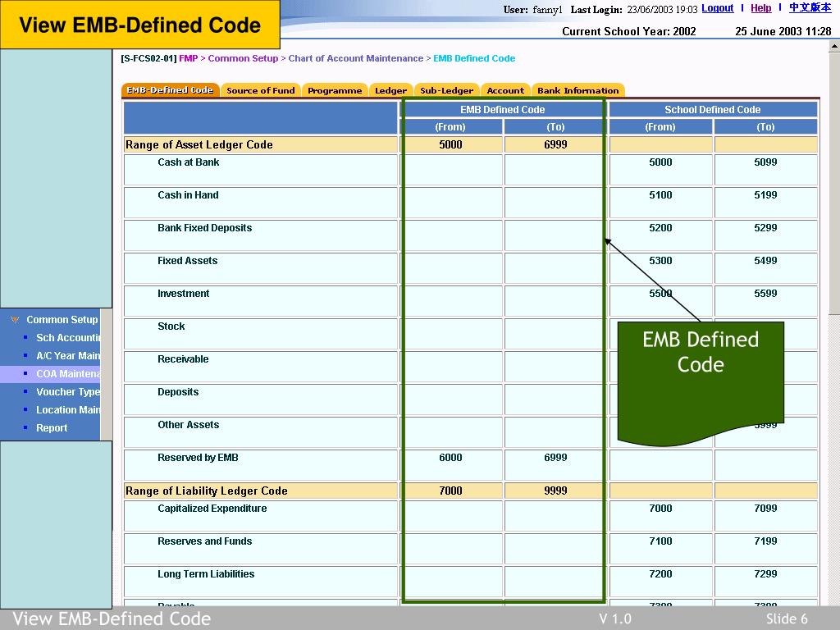Collapse the Common Setup arrow icon
Image resolution: width=840 pixels, height=630 pixels.
pyautogui.click(x=15, y=320)
